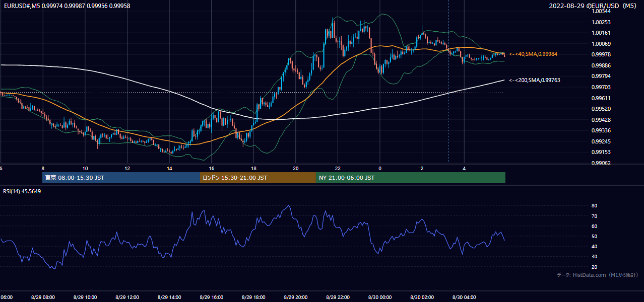Click hour label 22 on price chart axis
Image resolution: width=644 pixels, height=302 pixels.
(x=338, y=168)
